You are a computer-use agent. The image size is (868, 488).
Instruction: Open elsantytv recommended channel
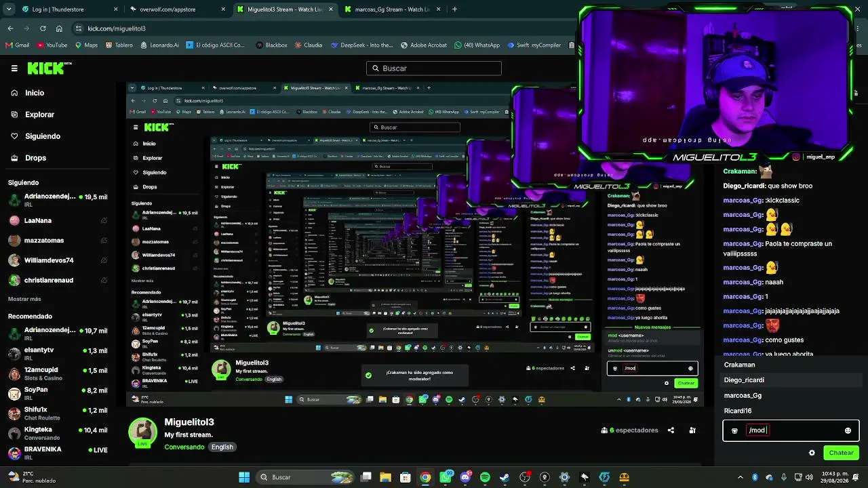point(58,354)
